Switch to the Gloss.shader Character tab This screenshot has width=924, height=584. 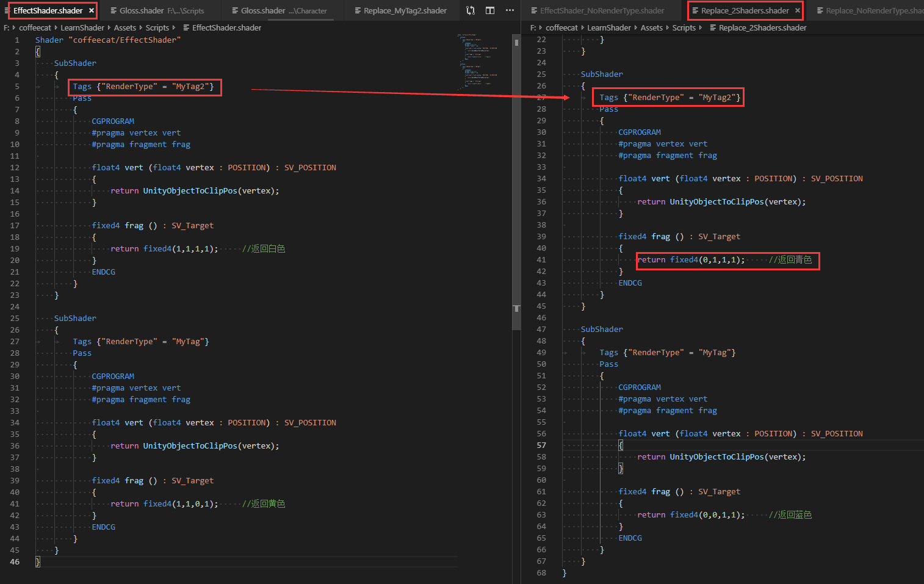(281, 10)
